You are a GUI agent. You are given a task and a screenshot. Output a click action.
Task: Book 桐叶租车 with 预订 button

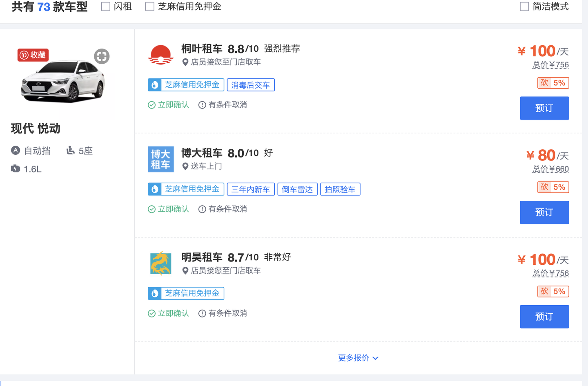[544, 108]
